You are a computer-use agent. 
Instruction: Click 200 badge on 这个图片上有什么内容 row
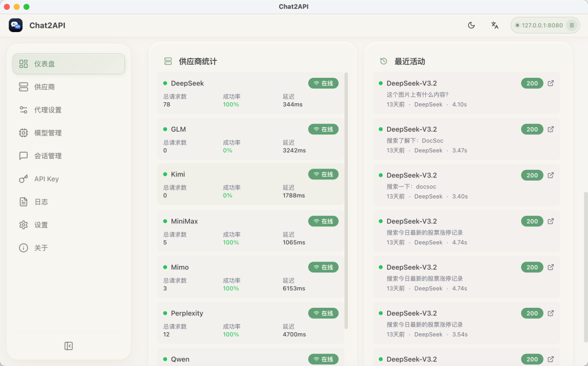[532, 83]
